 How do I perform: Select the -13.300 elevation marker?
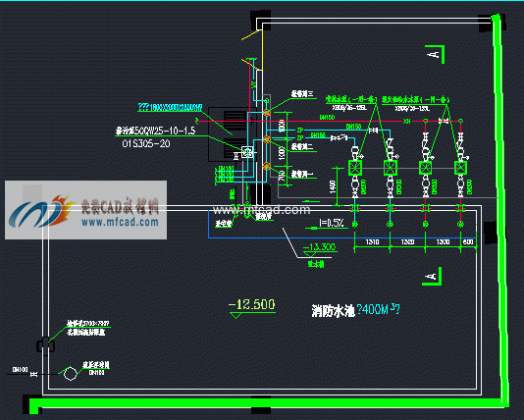(319, 247)
